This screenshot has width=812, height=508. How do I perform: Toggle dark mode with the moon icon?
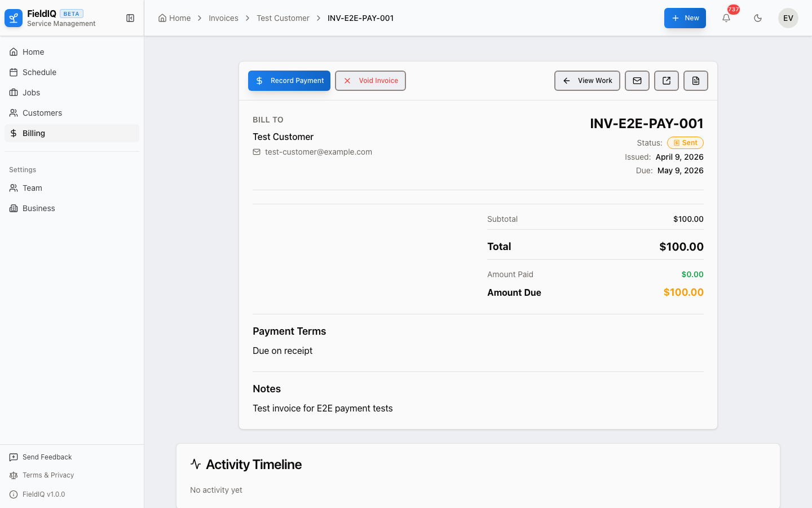(x=758, y=18)
